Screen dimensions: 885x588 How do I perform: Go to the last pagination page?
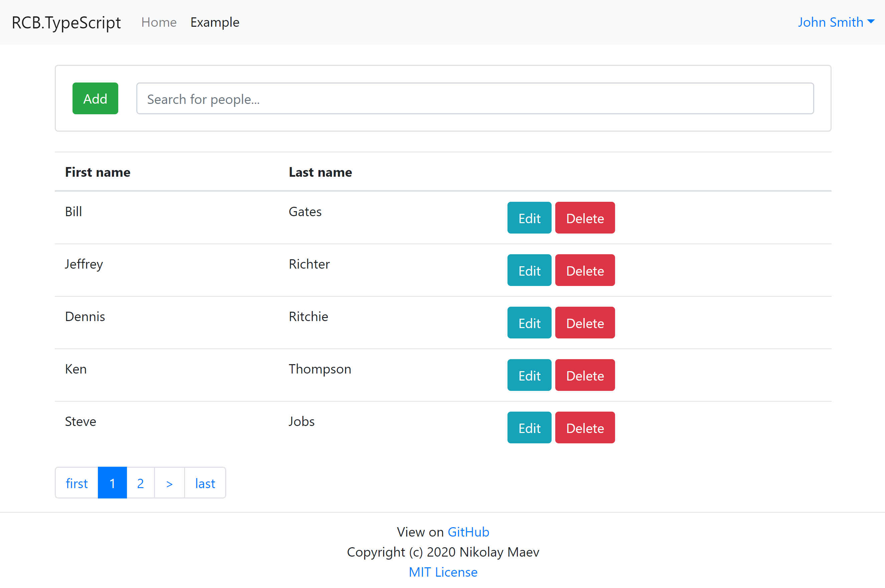point(205,483)
